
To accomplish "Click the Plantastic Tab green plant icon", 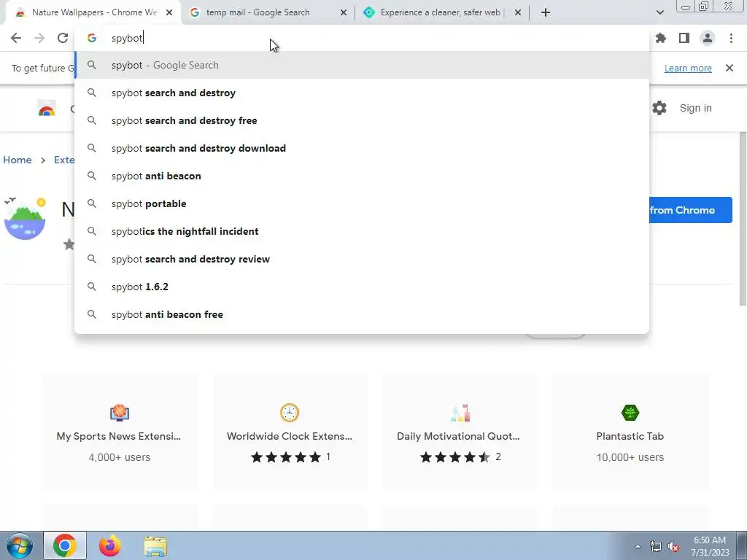I will (x=630, y=413).
